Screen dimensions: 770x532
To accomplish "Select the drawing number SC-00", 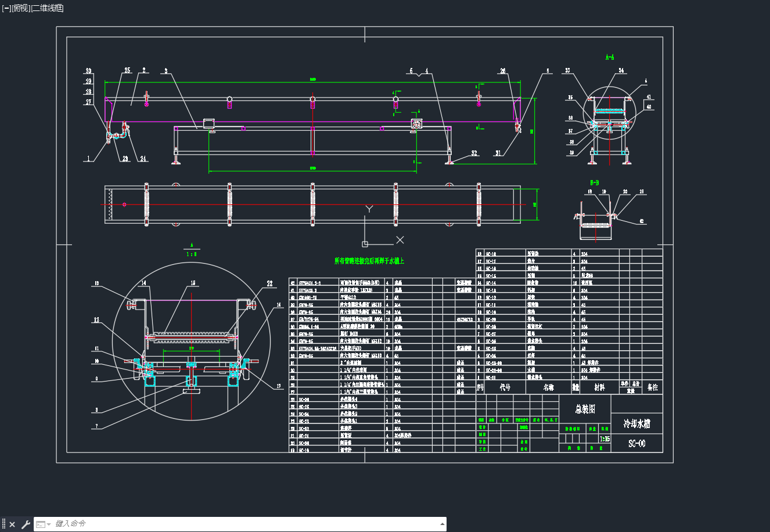I will coord(637,444).
